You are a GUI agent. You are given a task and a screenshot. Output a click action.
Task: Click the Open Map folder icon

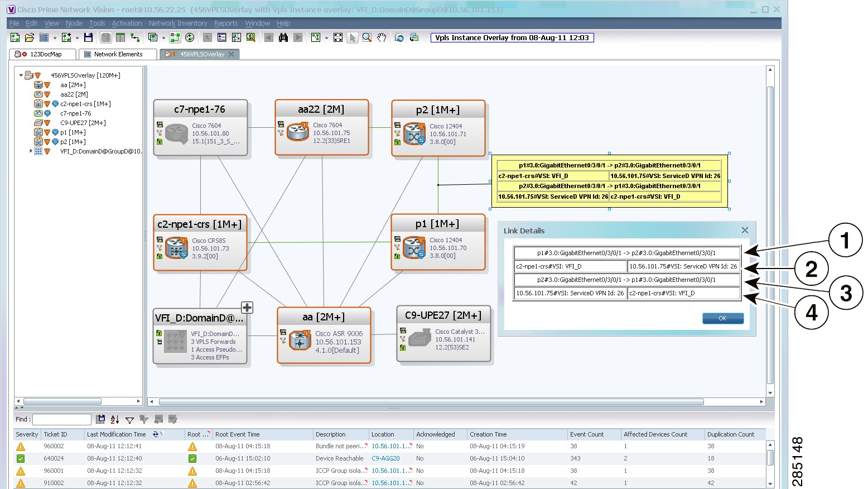coord(30,37)
